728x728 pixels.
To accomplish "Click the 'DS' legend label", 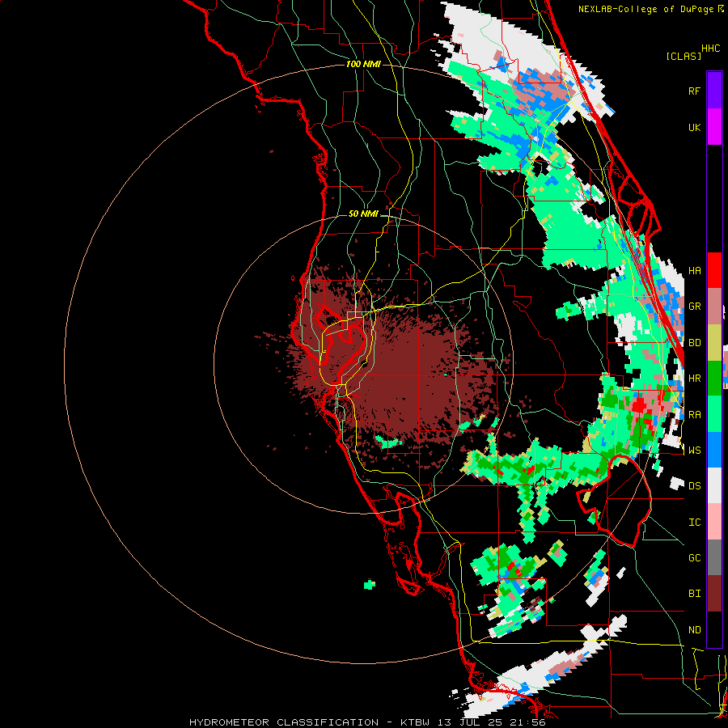I will [694, 486].
